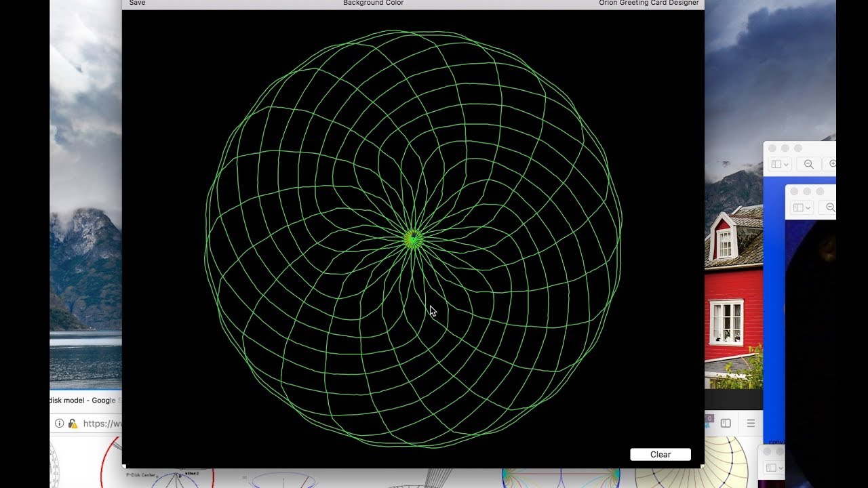This screenshot has height=488, width=868.
Task: Open sidebar view dropdown in rear Preview window
Action: click(x=780, y=164)
